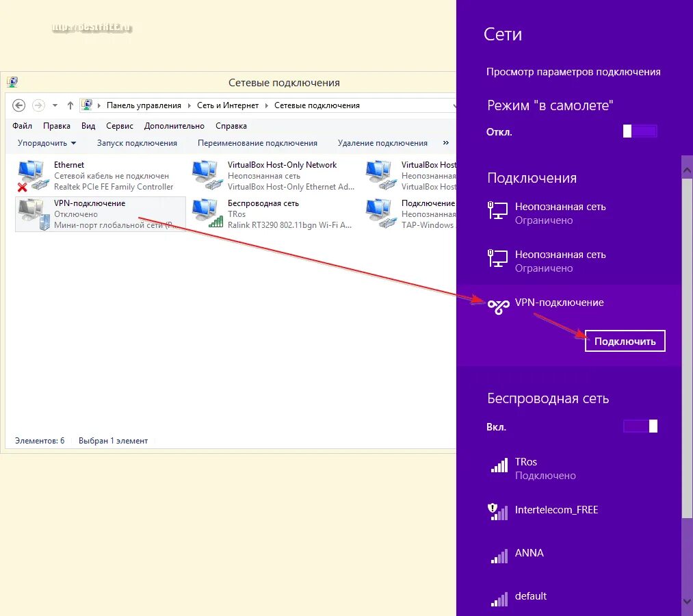Screen dimensions: 693x616
Task: Select the VirtualBox Host-Only Network adapter icon
Action: pos(207,175)
